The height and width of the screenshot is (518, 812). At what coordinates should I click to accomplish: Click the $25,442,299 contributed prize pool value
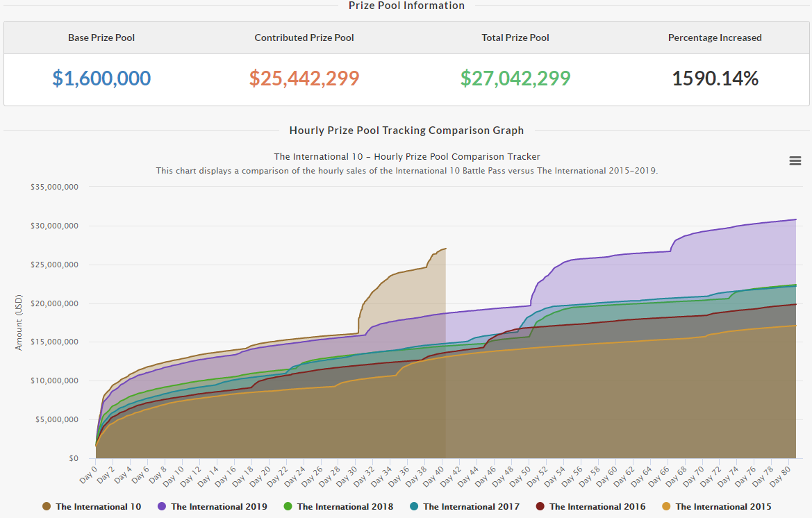click(x=304, y=78)
